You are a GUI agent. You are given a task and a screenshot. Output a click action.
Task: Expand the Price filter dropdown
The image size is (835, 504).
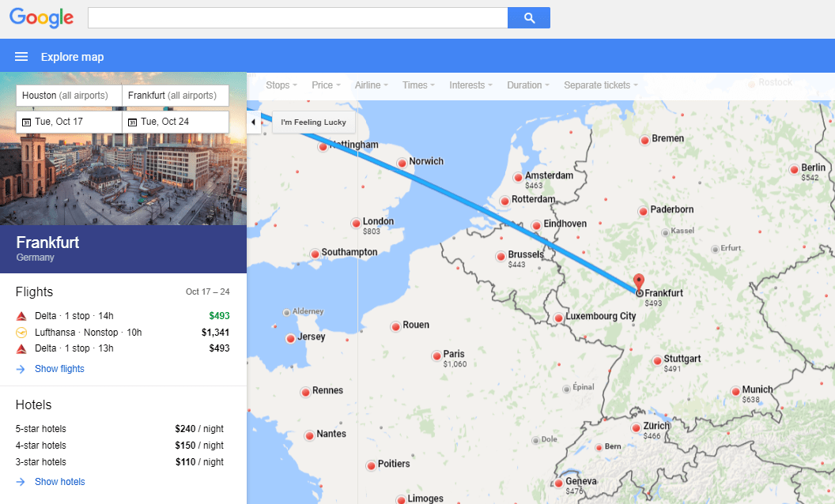tap(325, 85)
